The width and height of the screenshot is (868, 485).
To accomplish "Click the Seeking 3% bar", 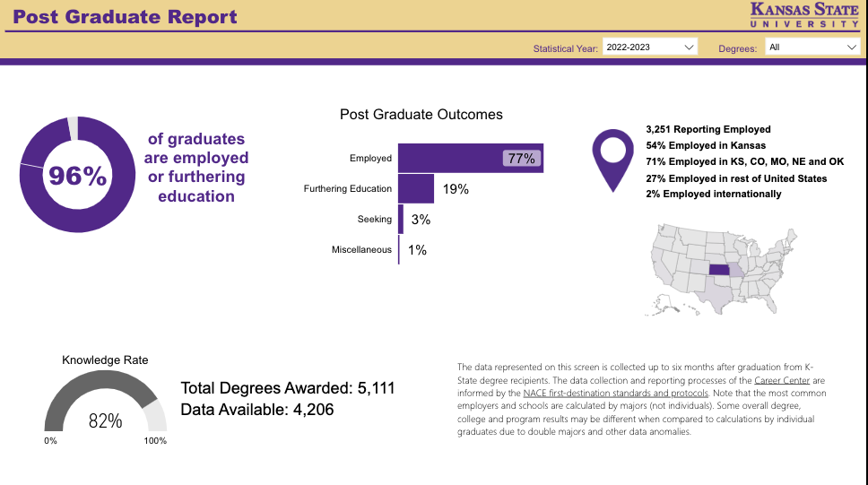I will pyautogui.click(x=401, y=219).
